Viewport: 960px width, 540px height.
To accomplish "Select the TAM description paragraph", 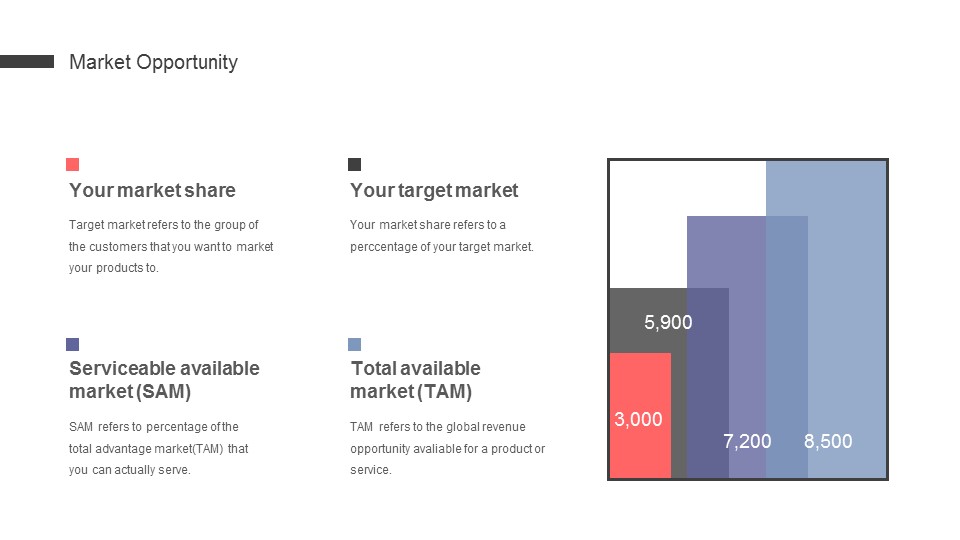I will tap(447, 448).
